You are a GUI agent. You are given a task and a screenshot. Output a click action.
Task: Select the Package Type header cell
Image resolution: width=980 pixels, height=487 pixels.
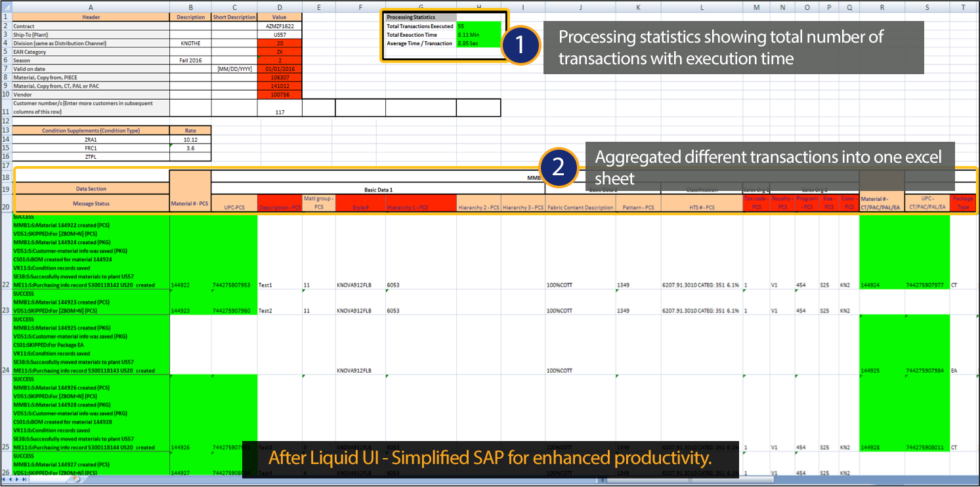click(x=963, y=202)
